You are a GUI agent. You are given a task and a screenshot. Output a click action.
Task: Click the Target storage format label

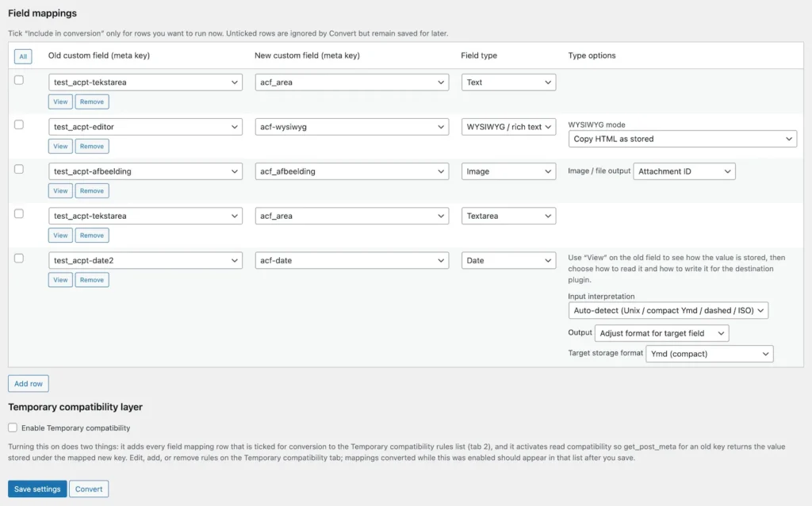pos(605,353)
